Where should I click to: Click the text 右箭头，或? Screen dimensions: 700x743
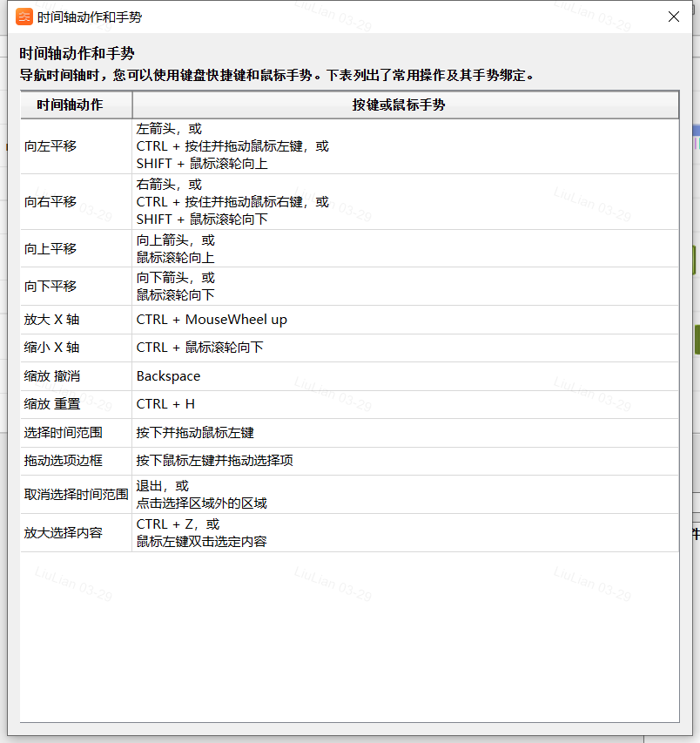coord(169,185)
